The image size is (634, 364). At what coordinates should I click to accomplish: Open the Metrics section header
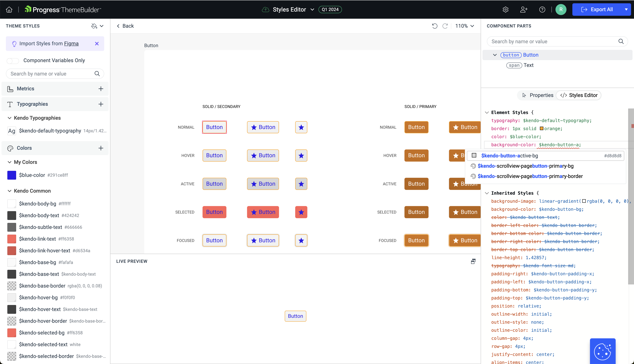[x=55, y=89]
